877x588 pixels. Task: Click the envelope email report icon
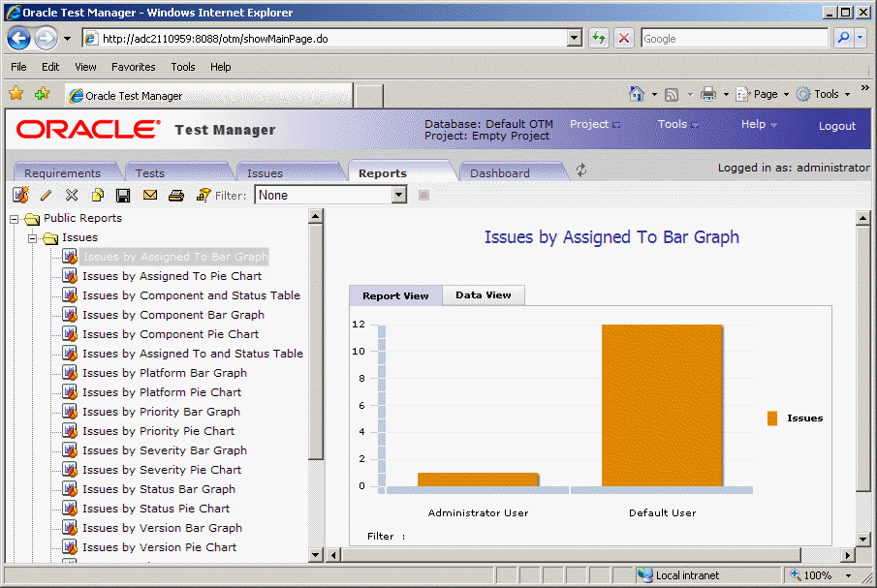(150, 195)
